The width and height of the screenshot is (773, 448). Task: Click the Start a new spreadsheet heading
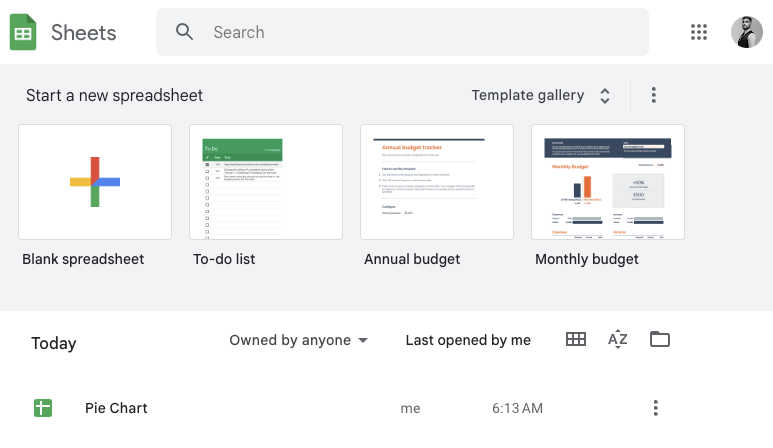(114, 95)
